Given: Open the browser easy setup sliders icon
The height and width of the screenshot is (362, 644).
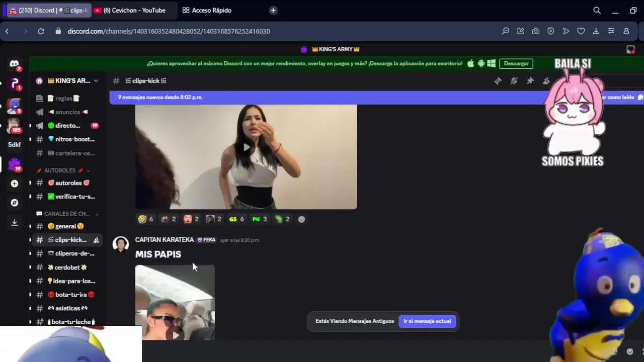Looking at the screenshot, I should click(x=611, y=31).
